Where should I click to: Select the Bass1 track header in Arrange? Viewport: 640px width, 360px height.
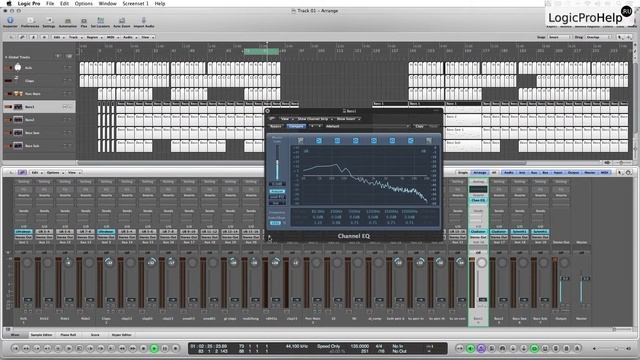coord(39,107)
